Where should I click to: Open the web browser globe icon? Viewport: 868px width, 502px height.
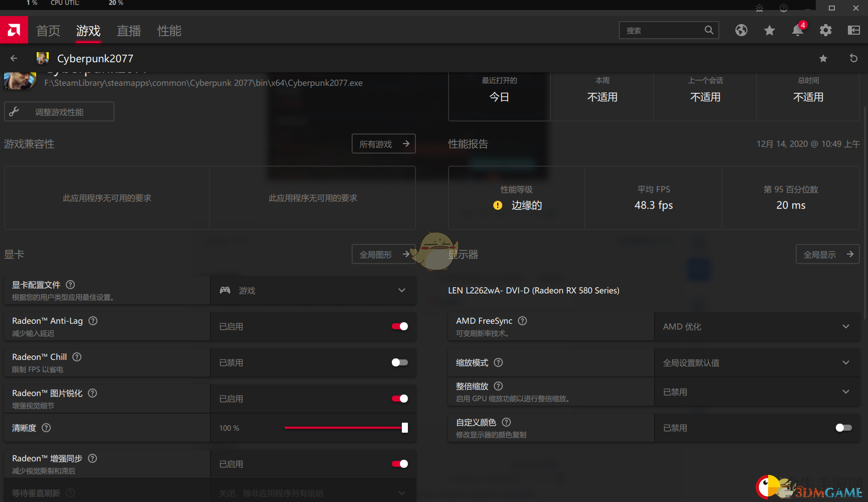tap(741, 31)
